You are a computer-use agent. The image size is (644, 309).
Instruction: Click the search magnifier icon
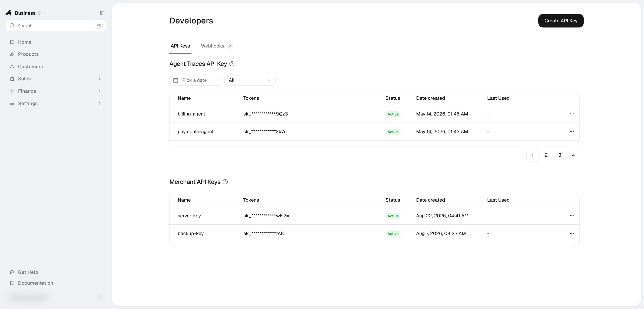click(12, 26)
